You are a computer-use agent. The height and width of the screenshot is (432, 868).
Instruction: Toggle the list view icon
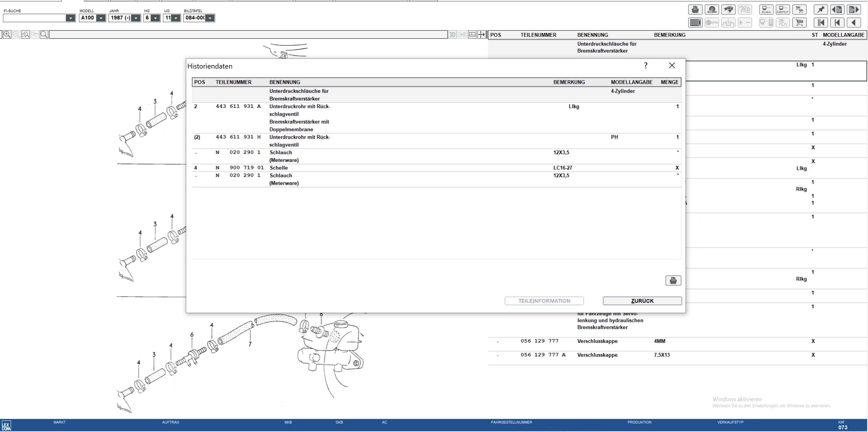695,23
